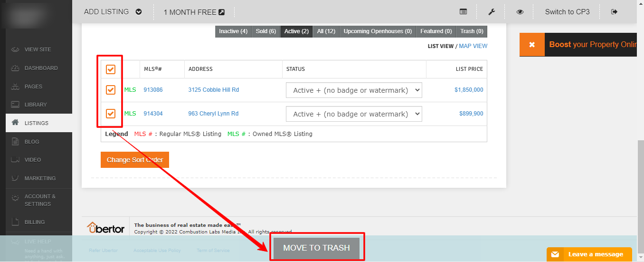Open the status dropdown for 963 Cheryl Lynn Rd
This screenshot has width=644, height=262.
coord(354,114)
